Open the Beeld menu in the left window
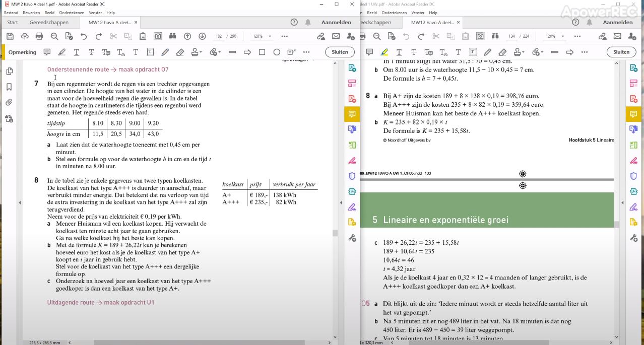Viewport: 644px width, 345px height. (50, 13)
